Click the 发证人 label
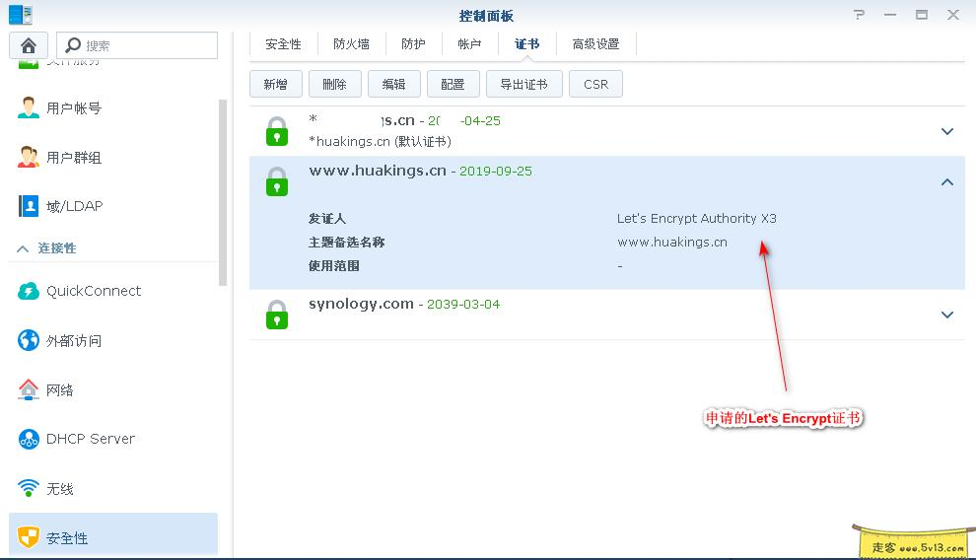The image size is (976, 560). (326, 219)
